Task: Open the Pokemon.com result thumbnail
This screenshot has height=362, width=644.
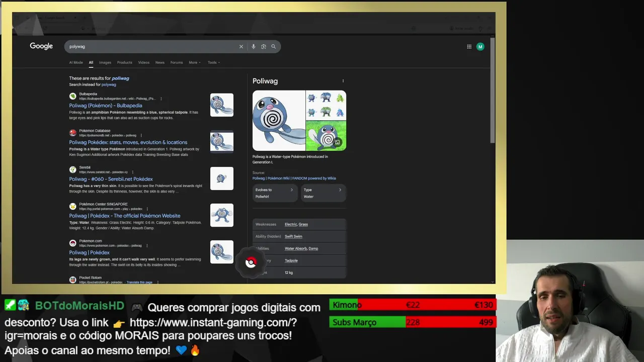Action: (222, 252)
